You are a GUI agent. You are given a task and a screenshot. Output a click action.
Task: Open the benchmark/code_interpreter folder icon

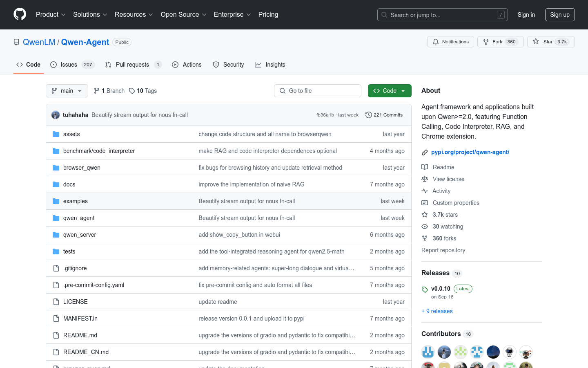click(x=56, y=151)
